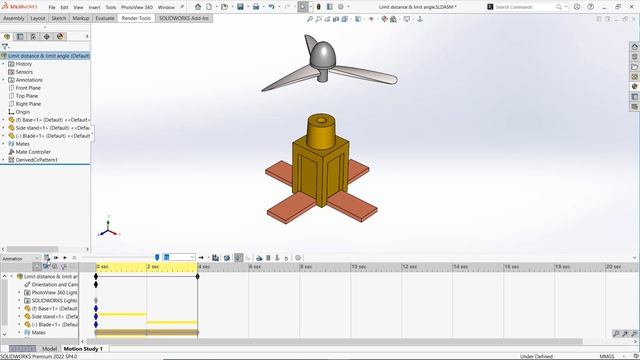Open the Save icon dropdown arrow
Image resolution: width=640 pixels, height=360 pixels.
pos(247,7)
